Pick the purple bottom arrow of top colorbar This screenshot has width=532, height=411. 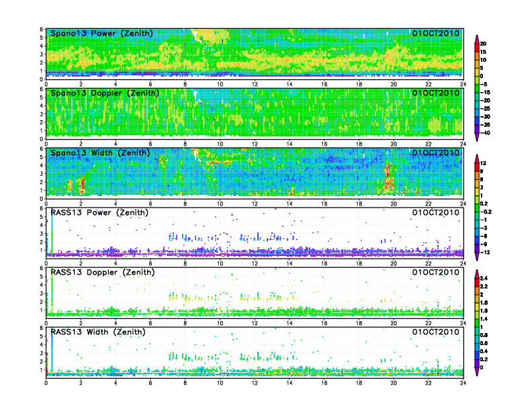477,137
